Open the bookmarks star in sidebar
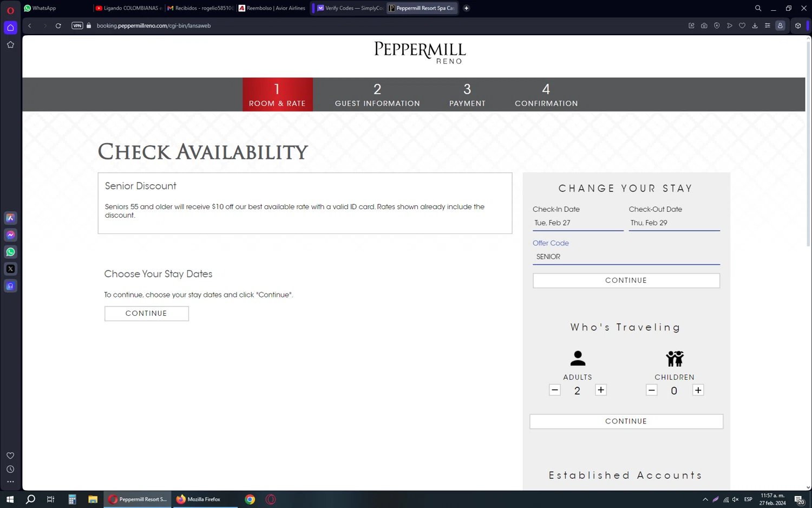 pyautogui.click(x=10, y=45)
